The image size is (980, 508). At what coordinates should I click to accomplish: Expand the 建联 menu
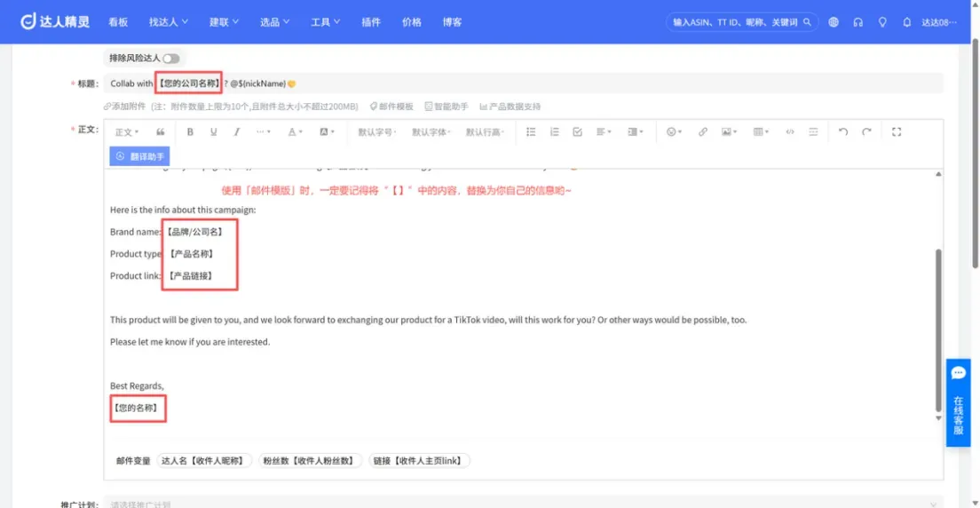(225, 22)
